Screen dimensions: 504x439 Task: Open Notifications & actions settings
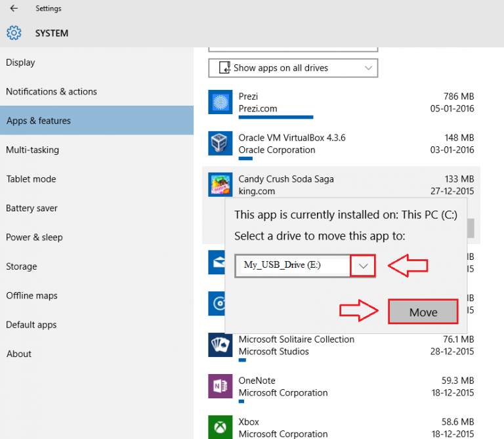click(51, 92)
